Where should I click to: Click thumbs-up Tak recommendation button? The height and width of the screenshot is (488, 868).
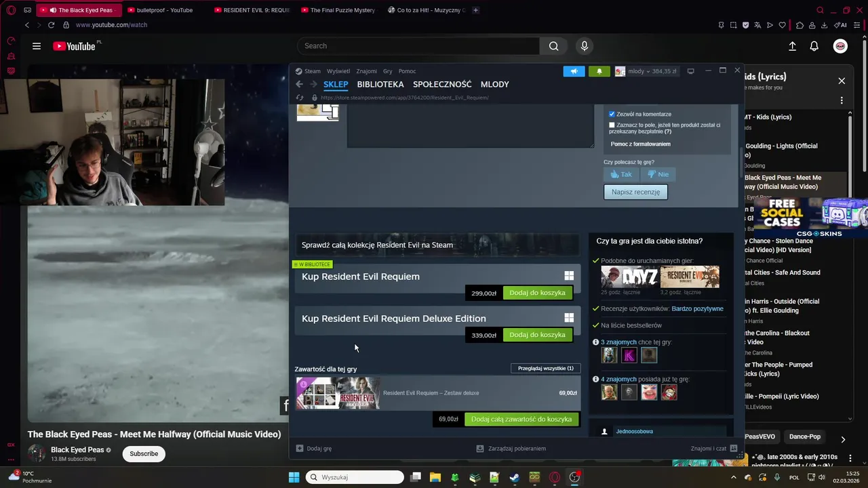[x=621, y=174]
